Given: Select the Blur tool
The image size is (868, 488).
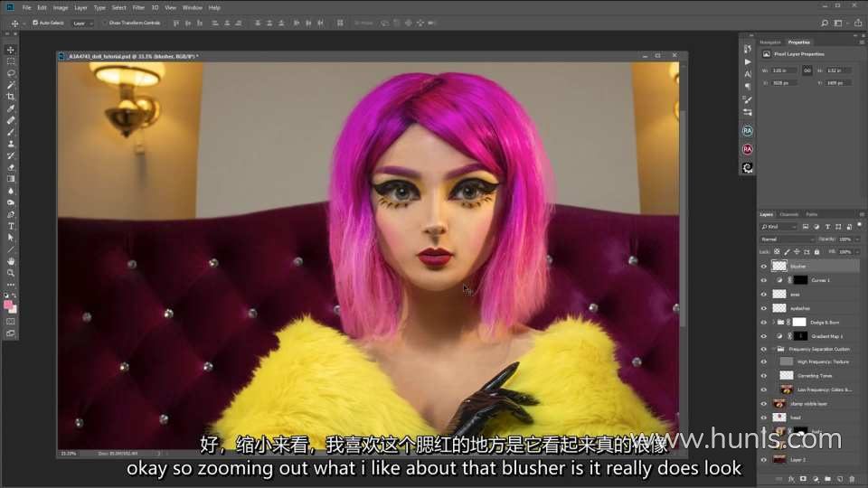Looking at the screenshot, I should click(11, 191).
